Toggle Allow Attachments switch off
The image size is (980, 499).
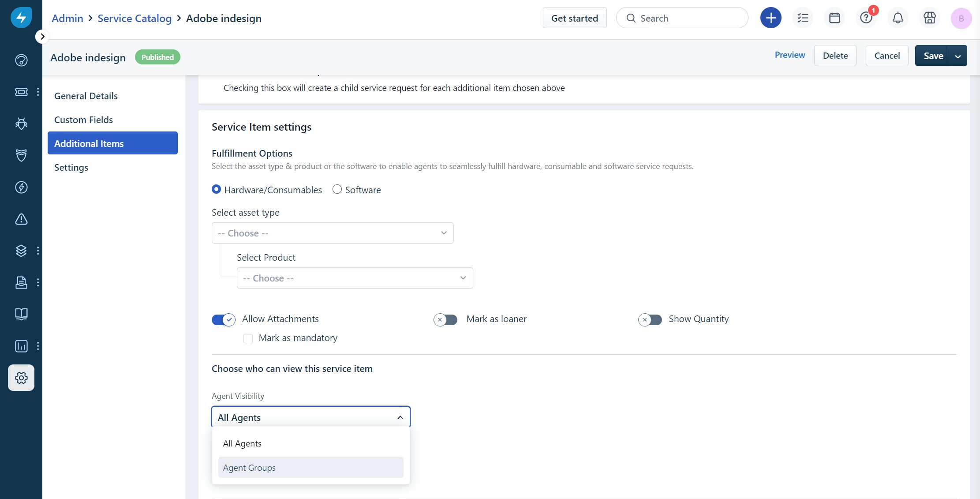click(224, 319)
